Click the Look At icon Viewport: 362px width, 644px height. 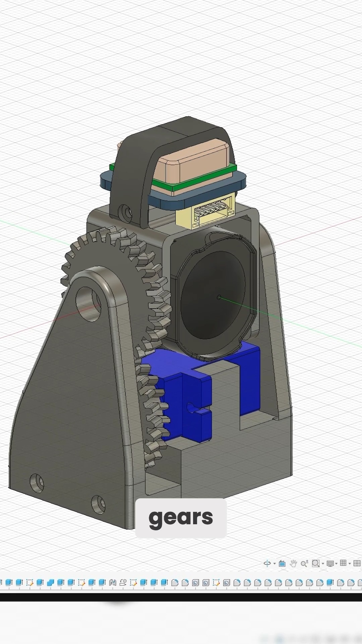pos(282,563)
